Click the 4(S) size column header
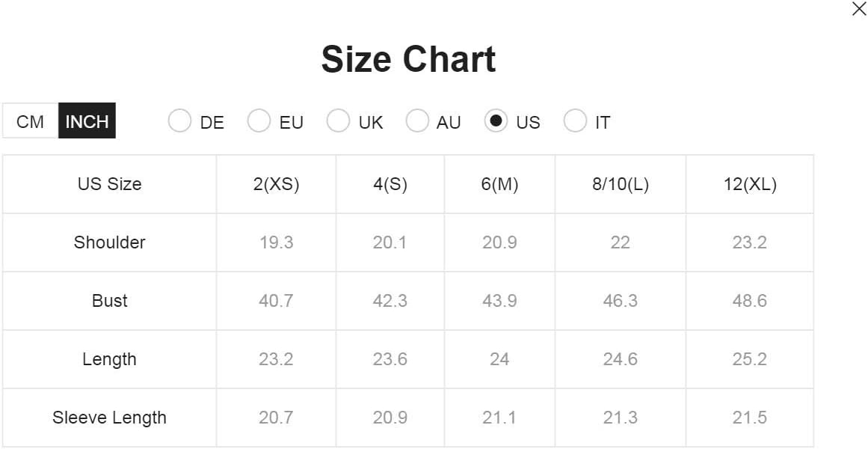 pos(390,184)
